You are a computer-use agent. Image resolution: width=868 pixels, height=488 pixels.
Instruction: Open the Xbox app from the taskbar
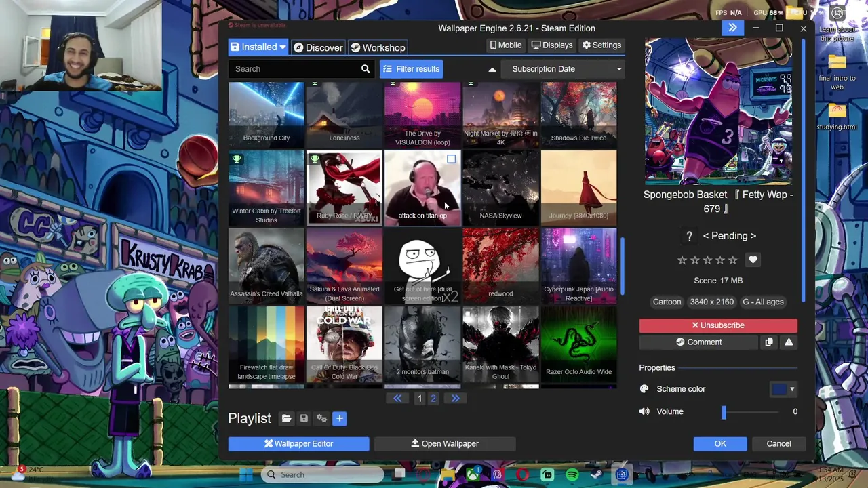pyautogui.click(x=473, y=474)
